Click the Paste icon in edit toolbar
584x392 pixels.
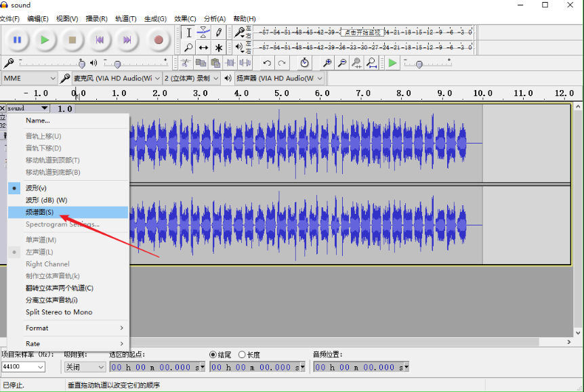(x=215, y=63)
